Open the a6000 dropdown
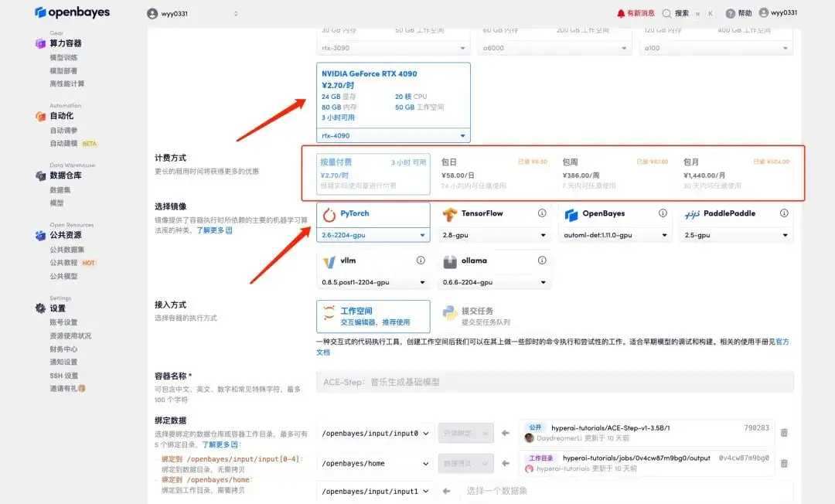 pyautogui.click(x=554, y=48)
